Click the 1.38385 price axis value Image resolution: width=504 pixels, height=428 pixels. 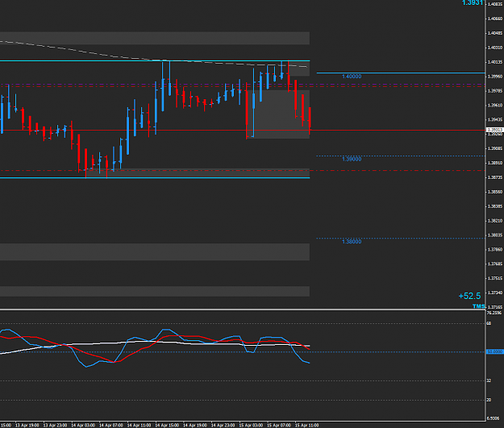coord(495,206)
